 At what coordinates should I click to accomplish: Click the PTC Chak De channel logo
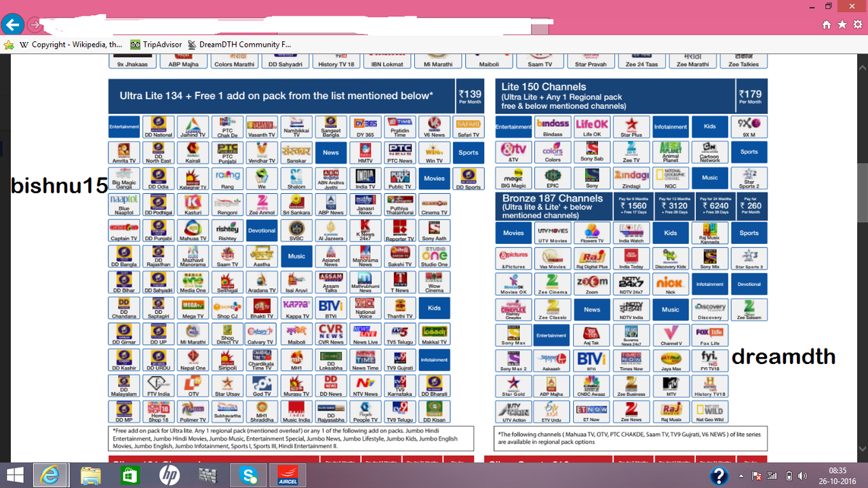pos(227,127)
